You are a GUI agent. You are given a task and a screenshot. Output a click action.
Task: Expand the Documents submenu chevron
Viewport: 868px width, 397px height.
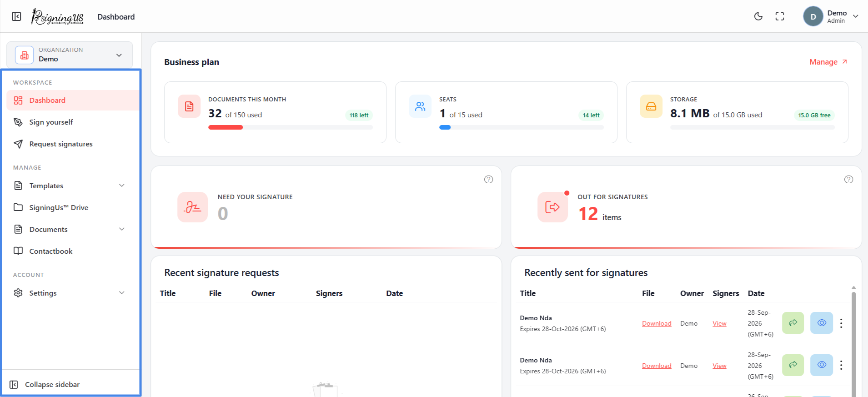coord(122,229)
